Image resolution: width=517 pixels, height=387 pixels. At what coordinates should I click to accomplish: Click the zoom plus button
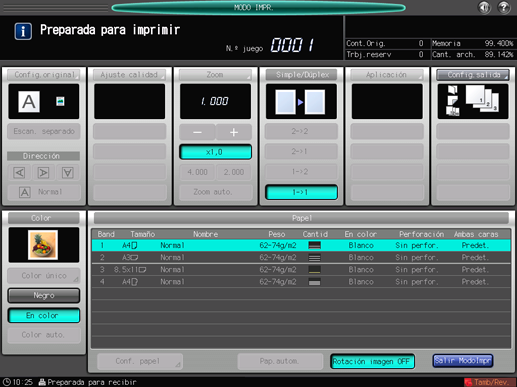(x=234, y=132)
